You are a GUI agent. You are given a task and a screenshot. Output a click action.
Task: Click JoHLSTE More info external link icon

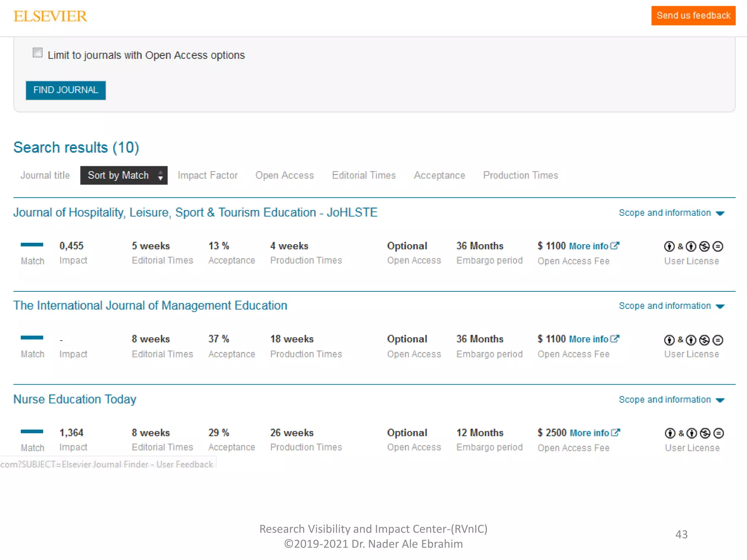tap(615, 246)
